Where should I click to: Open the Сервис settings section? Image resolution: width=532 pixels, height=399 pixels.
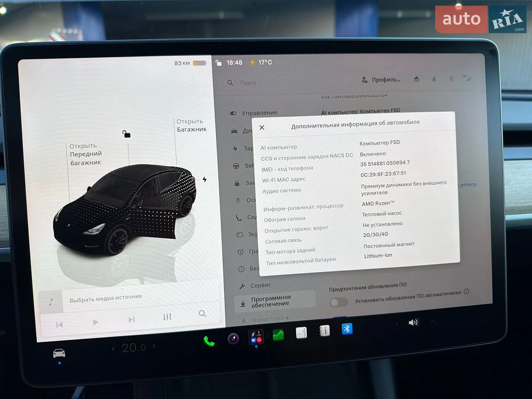point(256,286)
